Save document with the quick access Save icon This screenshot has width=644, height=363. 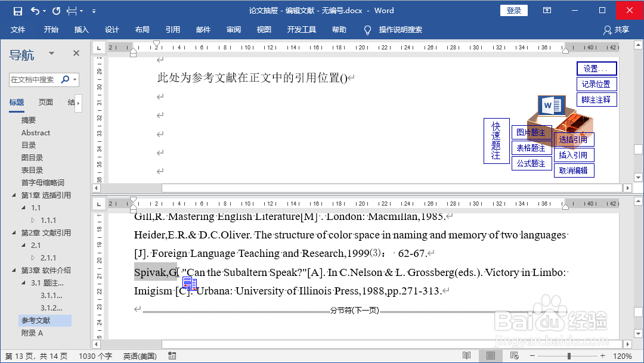point(18,11)
